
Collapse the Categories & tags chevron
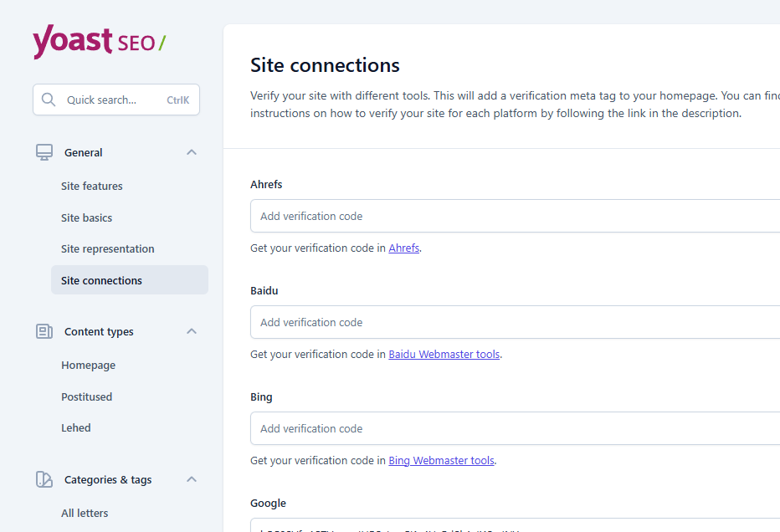[x=192, y=479]
